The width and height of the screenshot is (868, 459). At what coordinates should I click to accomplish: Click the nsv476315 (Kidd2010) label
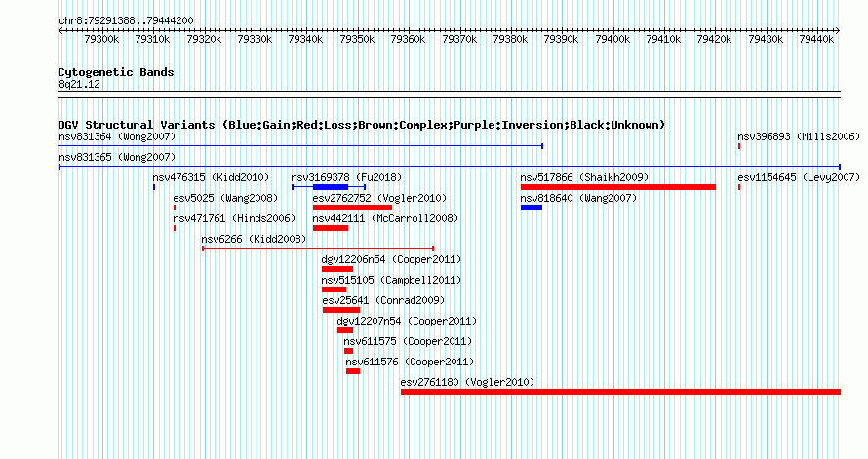pos(211,177)
